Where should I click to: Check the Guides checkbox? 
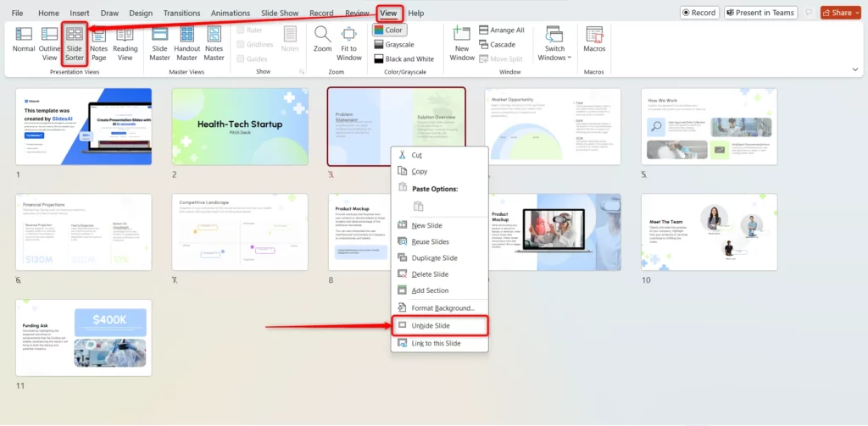point(242,58)
